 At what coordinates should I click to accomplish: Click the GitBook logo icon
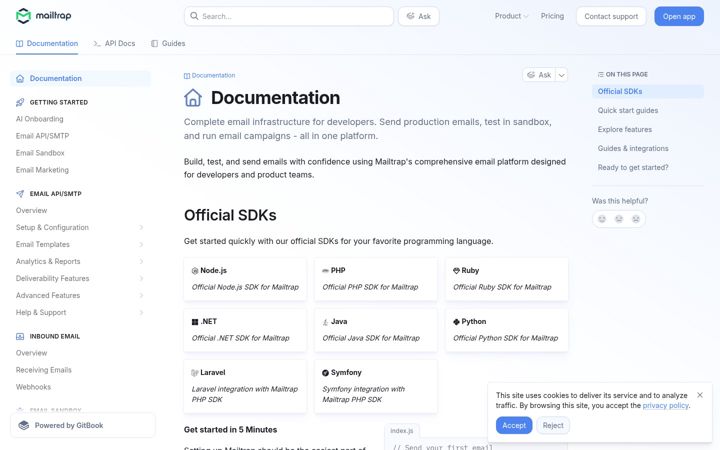pyautogui.click(x=23, y=425)
